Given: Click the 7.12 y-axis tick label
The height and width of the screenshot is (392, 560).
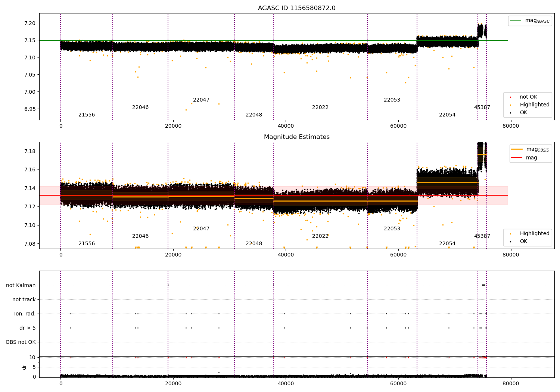Looking at the screenshot, I should point(30,206).
